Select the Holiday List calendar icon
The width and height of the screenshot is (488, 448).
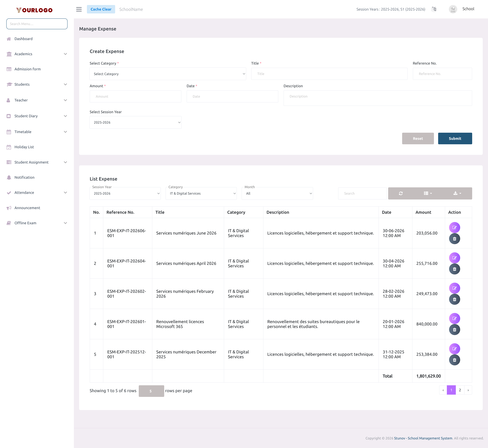pyautogui.click(x=9, y=147)
